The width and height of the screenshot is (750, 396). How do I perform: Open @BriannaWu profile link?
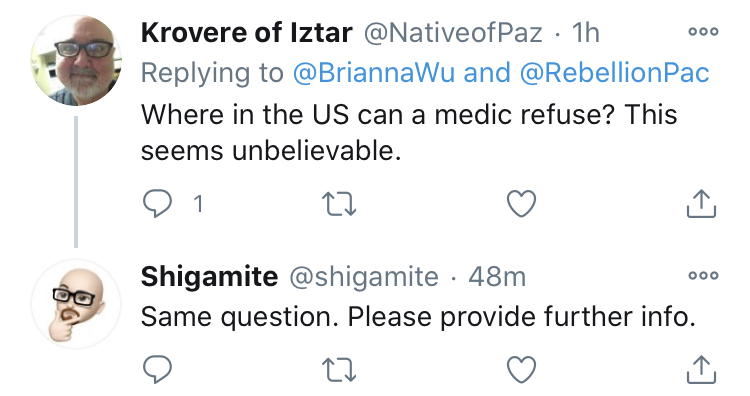[x=374, y=73]
